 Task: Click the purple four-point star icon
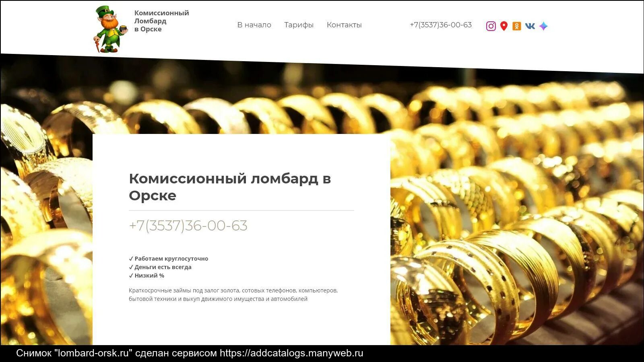pos(543,26)
